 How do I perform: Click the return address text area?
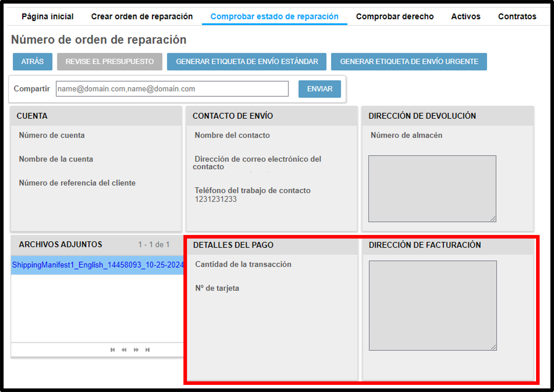(432, 189)
